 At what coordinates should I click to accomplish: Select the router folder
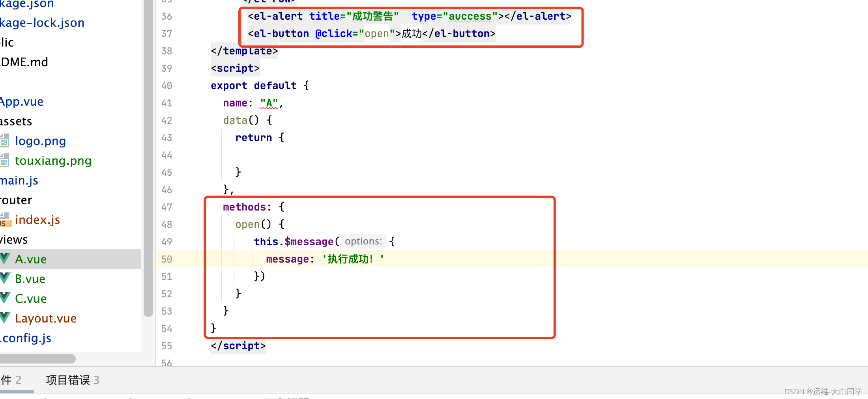click(x=16, y=200)
